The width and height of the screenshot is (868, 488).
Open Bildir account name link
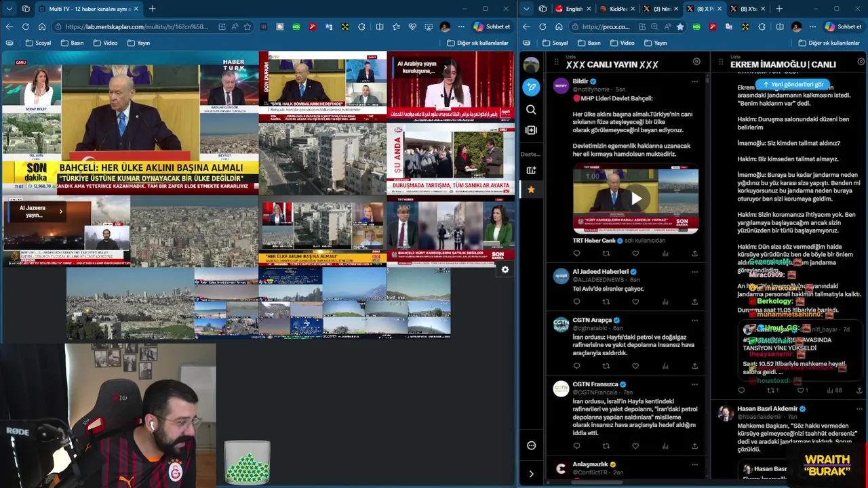580,81
